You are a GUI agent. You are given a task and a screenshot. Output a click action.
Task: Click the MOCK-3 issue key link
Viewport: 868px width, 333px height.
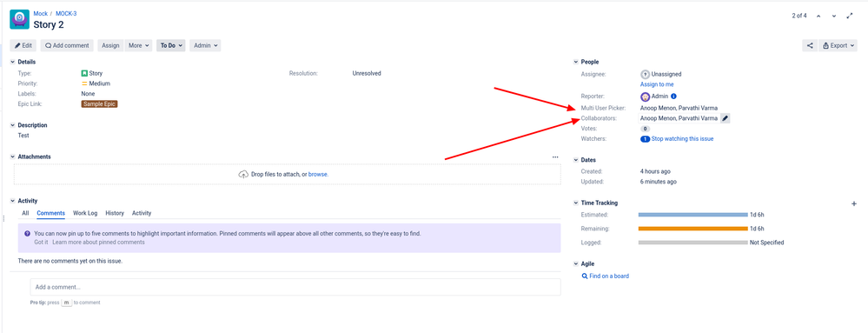point(66,13)
